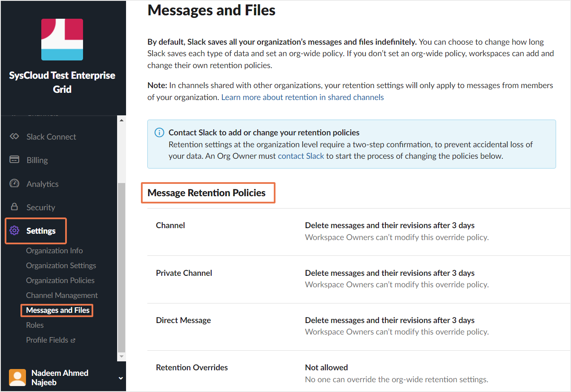Screen dimensions: 571x392
Task: Open Organization Settings
Action: coord(61,266)
